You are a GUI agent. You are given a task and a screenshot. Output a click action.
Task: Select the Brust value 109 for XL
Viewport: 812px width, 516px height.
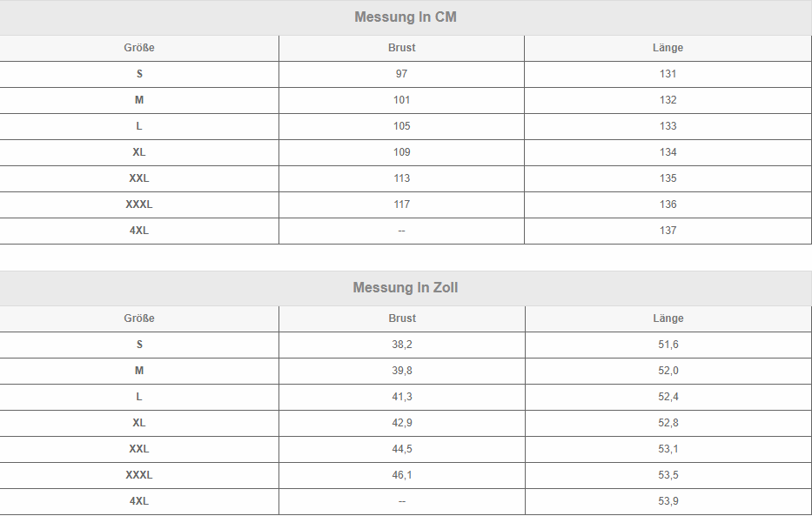point(401,152)
